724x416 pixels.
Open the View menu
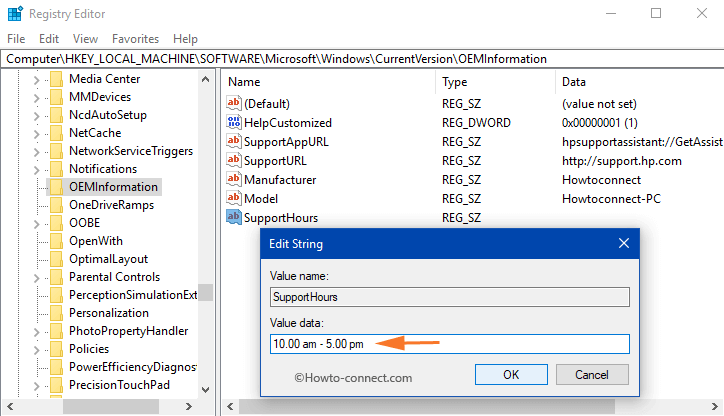[85, 39]
